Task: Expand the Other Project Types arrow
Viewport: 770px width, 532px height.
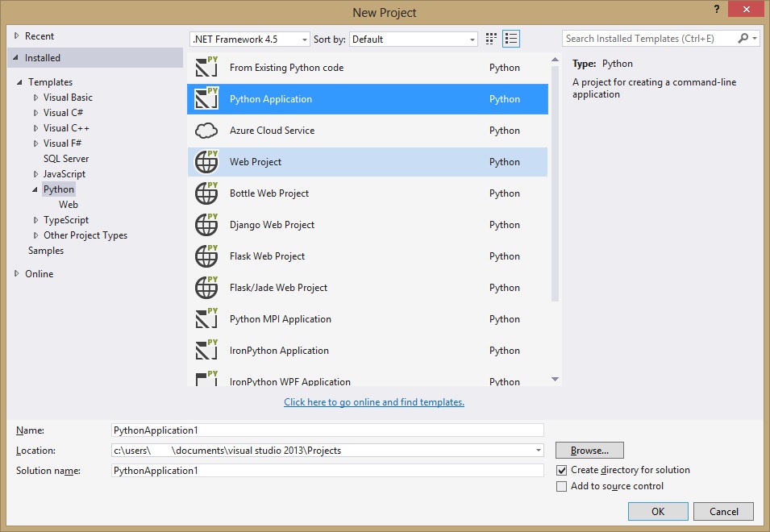Action: [x=35, y=235]
